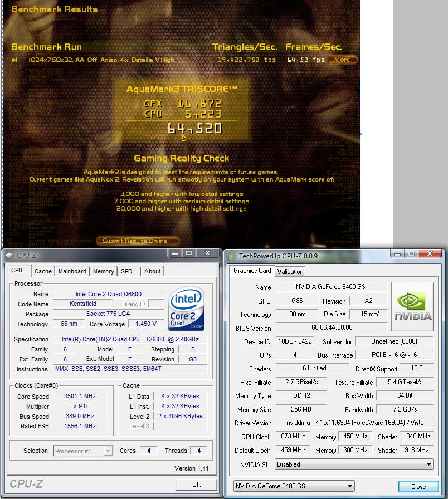448x499 pixels.
Task: Click the Package value Socket 775 LGA
Action: point(108,314)
